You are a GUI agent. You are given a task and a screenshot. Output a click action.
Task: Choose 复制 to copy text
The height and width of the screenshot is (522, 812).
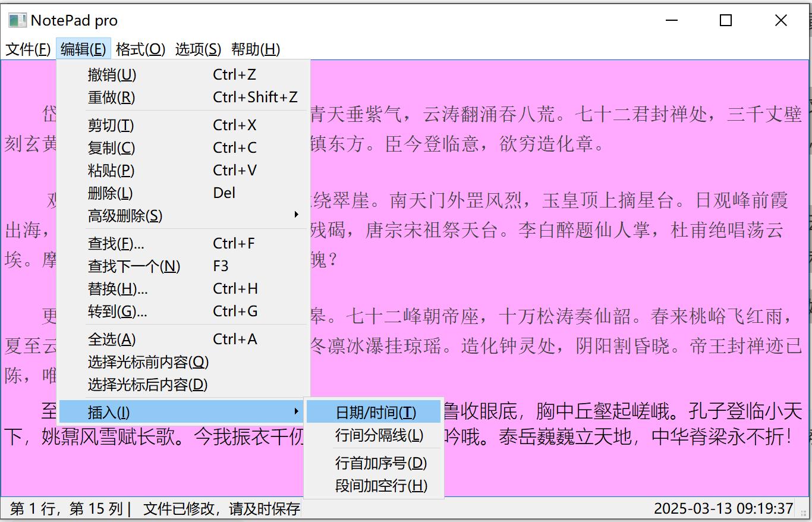pyautogui.click(x=112, y=147)
